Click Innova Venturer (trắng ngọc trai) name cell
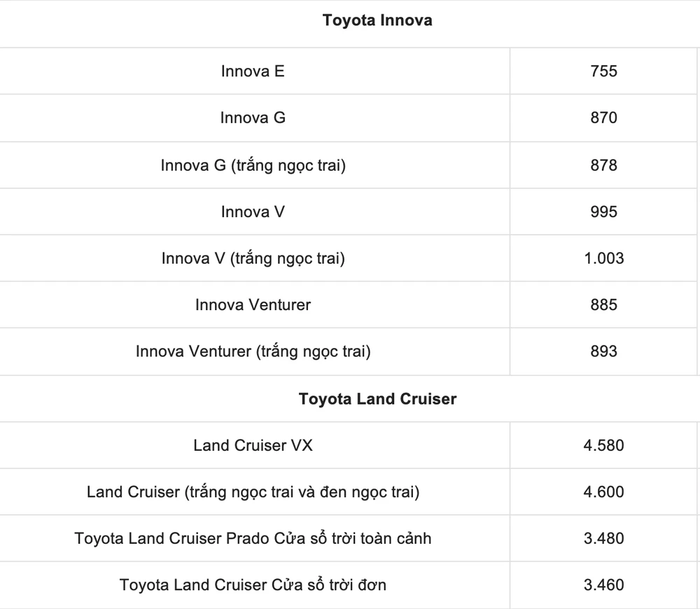Viewport: 700px width, 609px height. click(x=253, y=351)
